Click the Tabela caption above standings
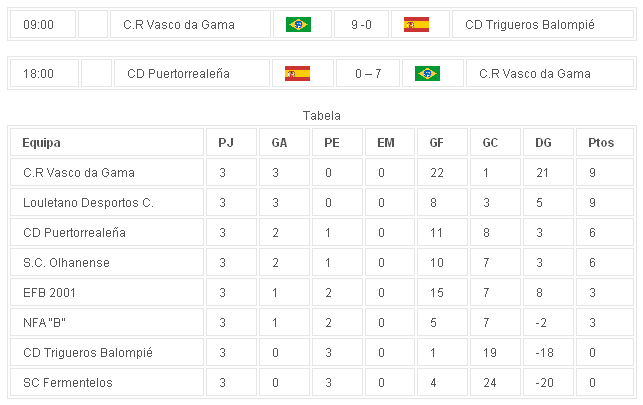This screenshot has height=405, width=643. pos(321,116)
